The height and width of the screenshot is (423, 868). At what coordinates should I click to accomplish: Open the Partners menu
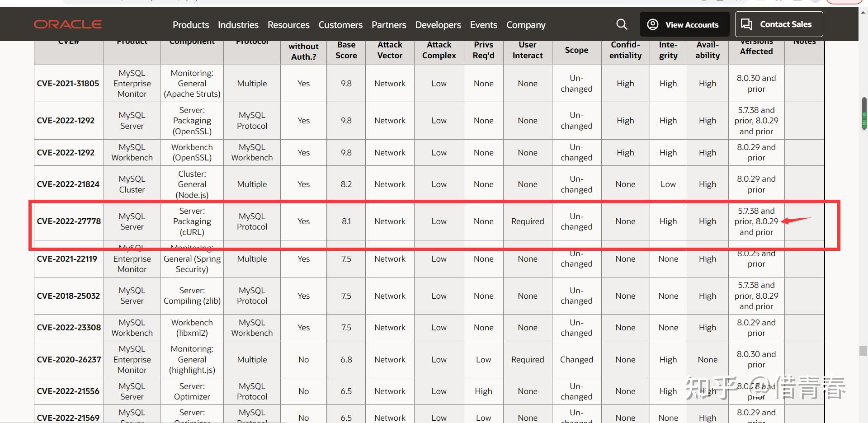click(389, 25)
